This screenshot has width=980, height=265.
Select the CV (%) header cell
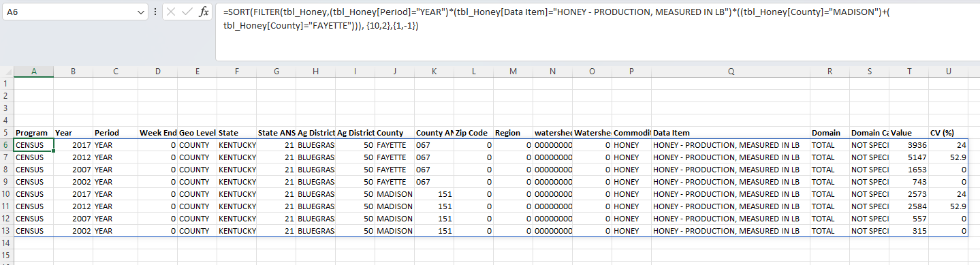[949, 133]
